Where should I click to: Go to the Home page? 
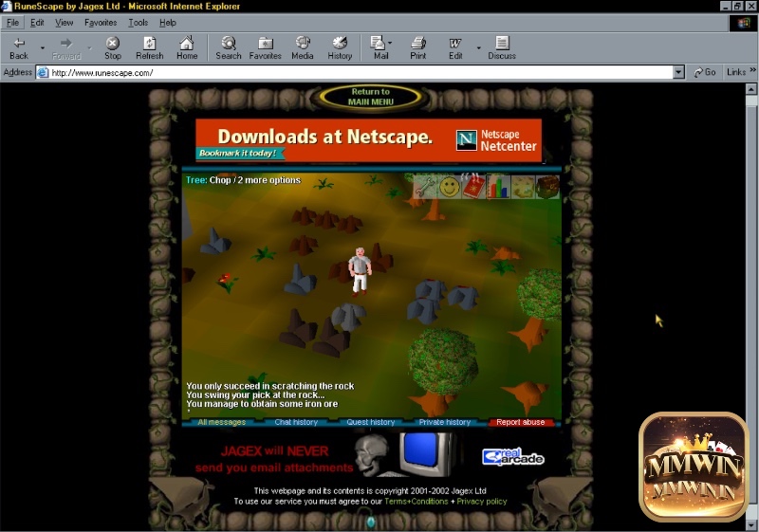pos(187,48)
